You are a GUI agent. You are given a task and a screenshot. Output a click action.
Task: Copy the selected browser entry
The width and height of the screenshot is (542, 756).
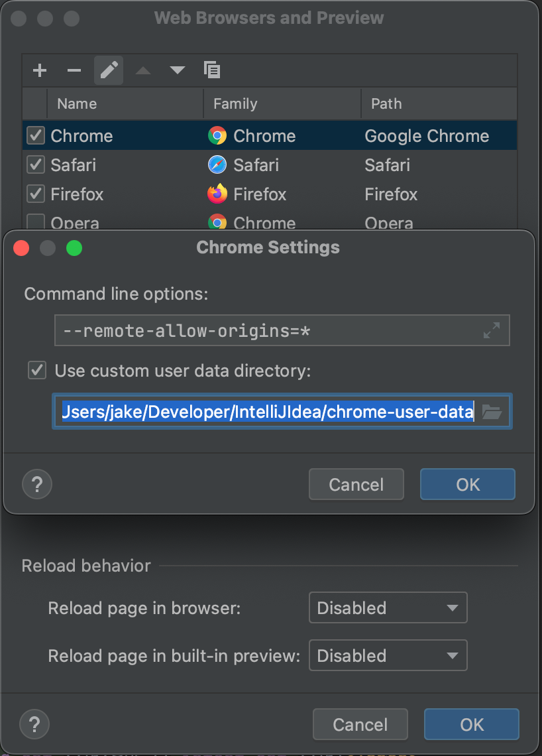pyautogui.click(x=212, y=70)
